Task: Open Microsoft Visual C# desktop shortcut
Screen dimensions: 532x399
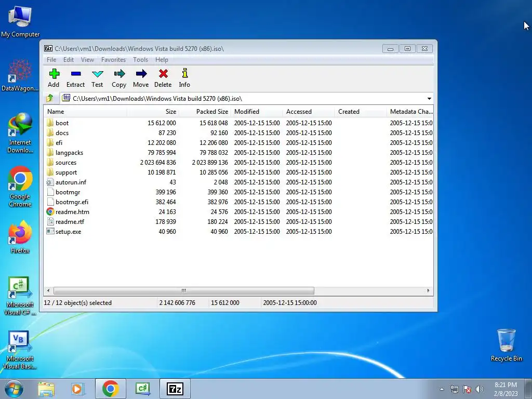Action: coord(20,296)
